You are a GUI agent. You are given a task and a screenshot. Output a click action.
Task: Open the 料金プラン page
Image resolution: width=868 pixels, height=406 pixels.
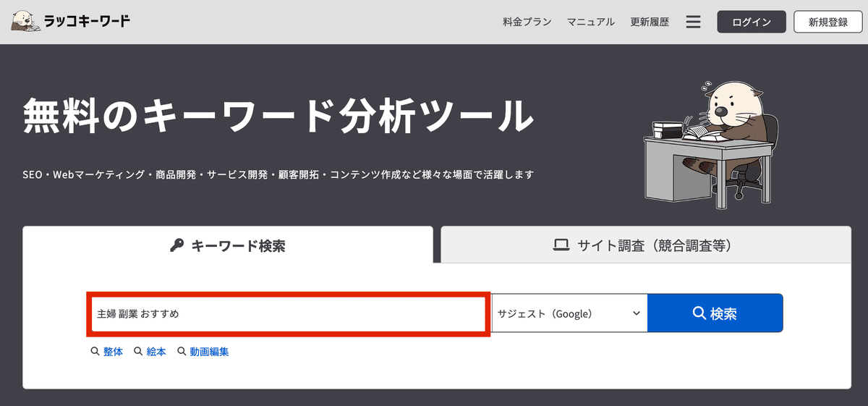(x=527, y=22)
